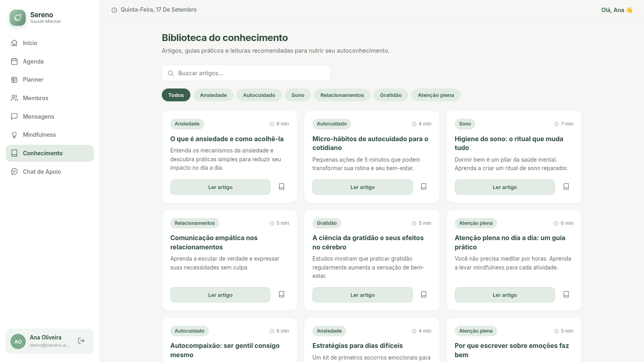Click Ler artigo for ciência da gratidão
The height and width of the screenshot is (362, 644).
click(x=363, y=295)
